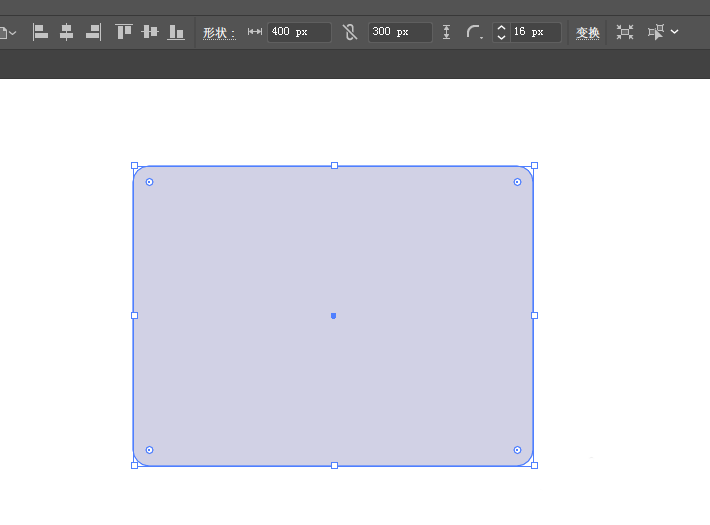The image size is (710, 525).
Task: Click the top-left live corner widget
Action: click(x=149, y=182)
